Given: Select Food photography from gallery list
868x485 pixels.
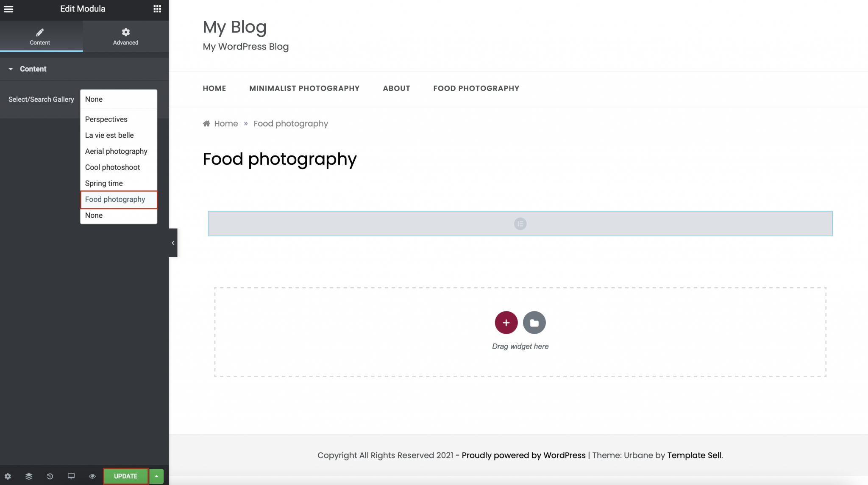Looking at the screenshot, I should tap(115, 200).
